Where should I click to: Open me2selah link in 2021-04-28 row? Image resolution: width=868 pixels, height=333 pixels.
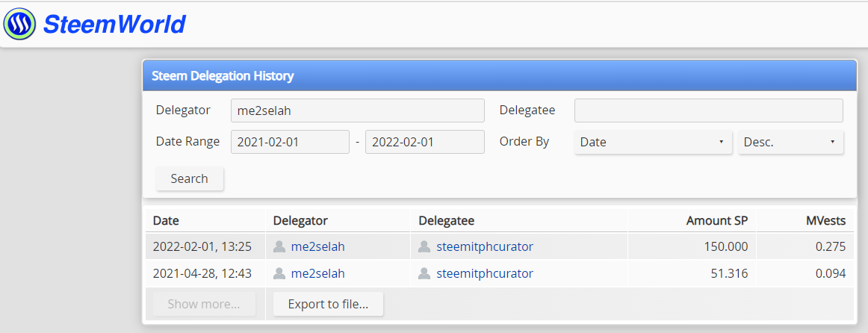[x=317, y=273]
